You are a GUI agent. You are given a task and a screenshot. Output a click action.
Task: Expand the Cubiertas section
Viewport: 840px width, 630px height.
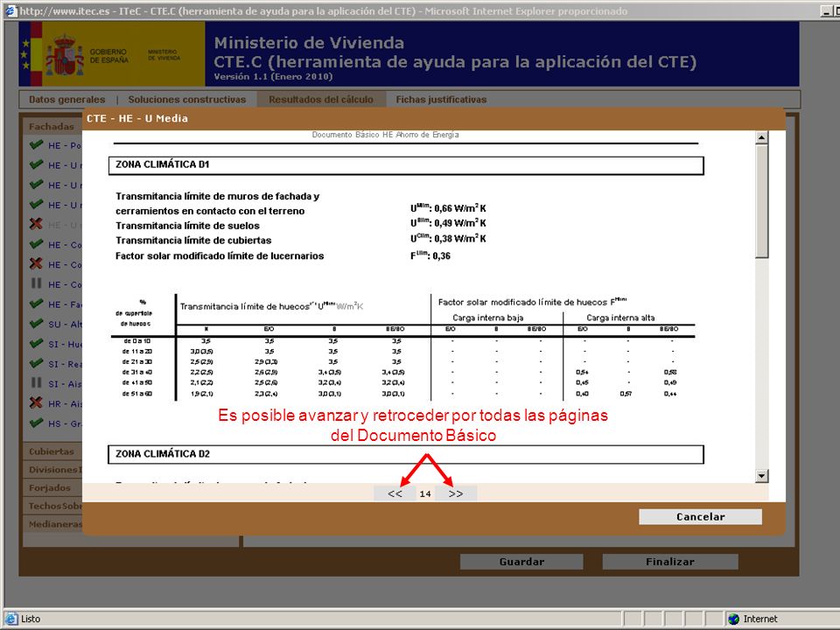pos(52,451)
